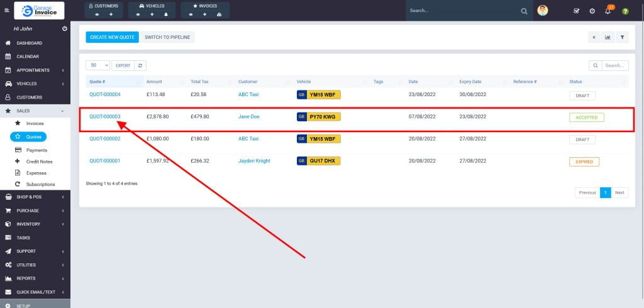Click the plus icon under Customers shortcut
The width and height of the screenshot is (644, 308).
[111, 14]
